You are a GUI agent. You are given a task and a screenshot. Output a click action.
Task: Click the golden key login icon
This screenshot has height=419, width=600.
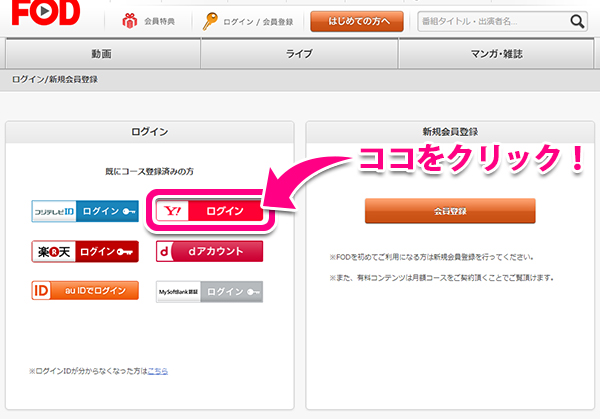point(210,21)
